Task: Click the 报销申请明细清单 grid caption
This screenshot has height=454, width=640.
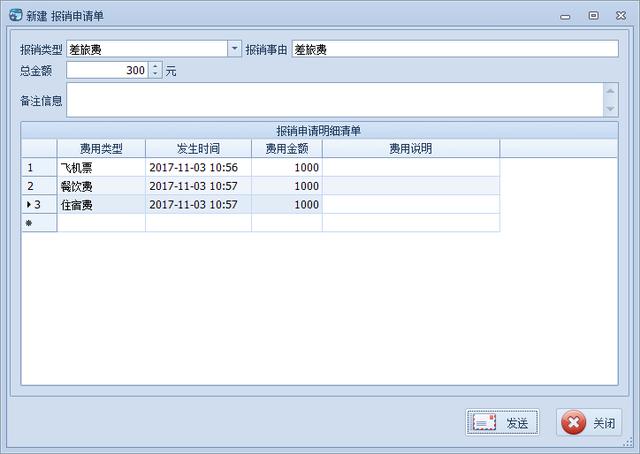Action: point(319,131)
